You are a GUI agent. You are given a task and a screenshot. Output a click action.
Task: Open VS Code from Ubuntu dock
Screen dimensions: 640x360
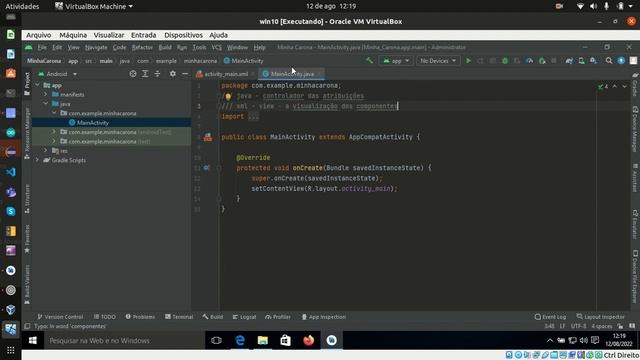pos(11,172)
